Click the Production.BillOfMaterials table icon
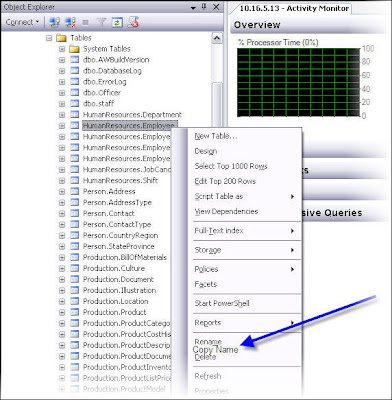 [75, 258]
